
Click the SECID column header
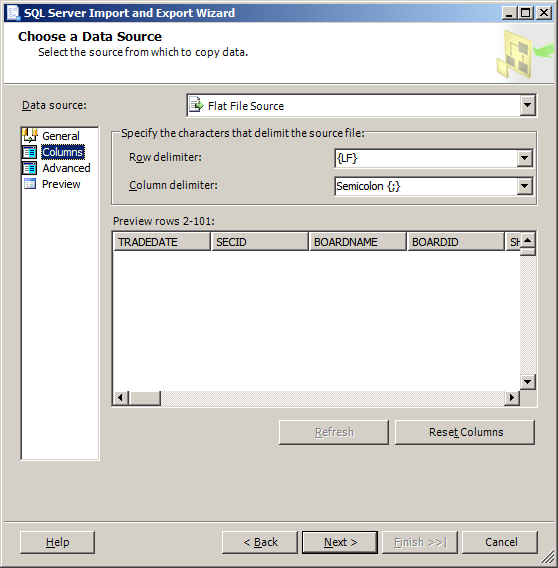[x=260, y=242]
